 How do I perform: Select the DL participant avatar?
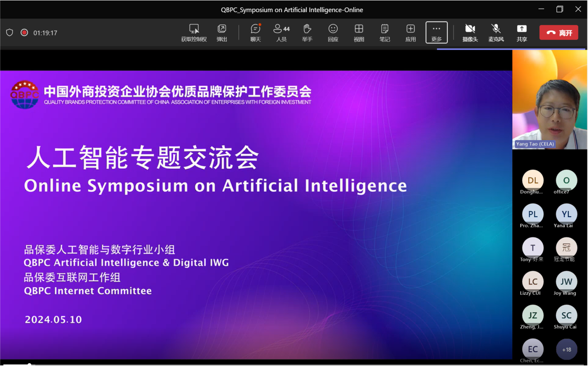tap(533, 180)
